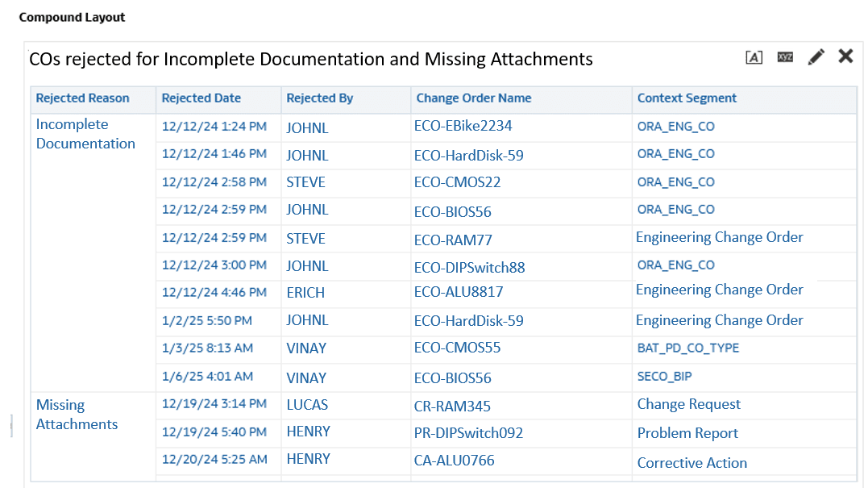Click the ECO-ALU8817 change order

[458, 293]
